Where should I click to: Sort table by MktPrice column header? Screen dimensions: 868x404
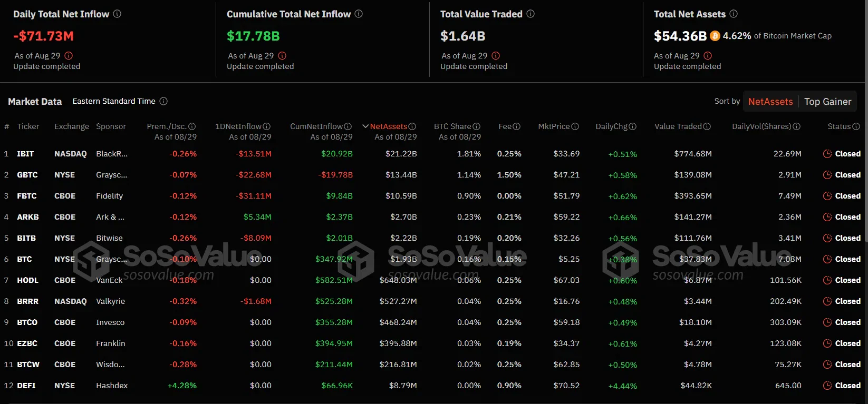pyautogui.click(x=554, y=126)
